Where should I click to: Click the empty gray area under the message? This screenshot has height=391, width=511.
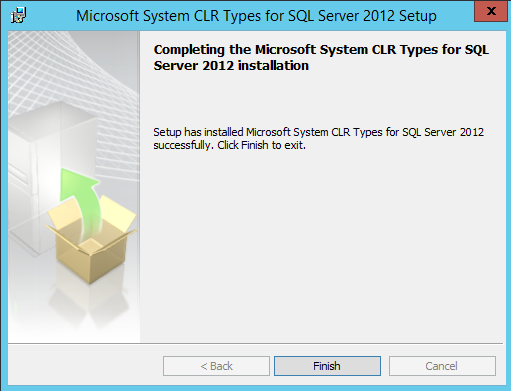pyautogui.click(x=322, y=247)
